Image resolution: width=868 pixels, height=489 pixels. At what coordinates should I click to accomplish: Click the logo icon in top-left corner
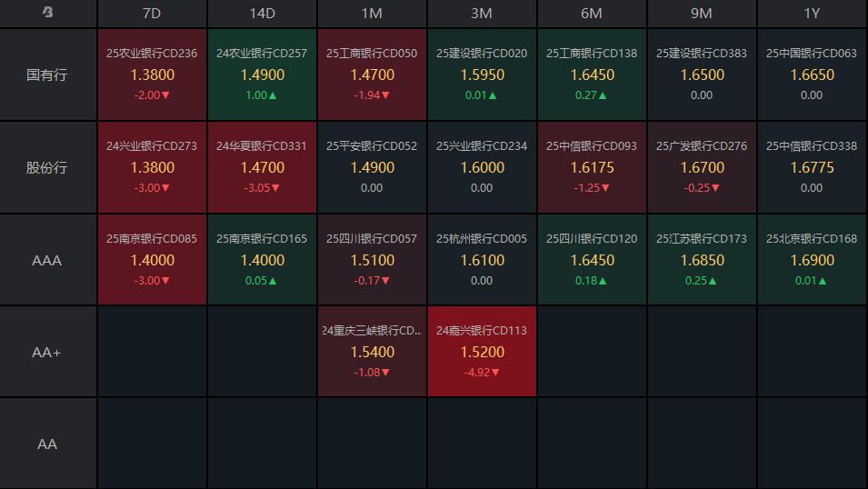[48, 13]
